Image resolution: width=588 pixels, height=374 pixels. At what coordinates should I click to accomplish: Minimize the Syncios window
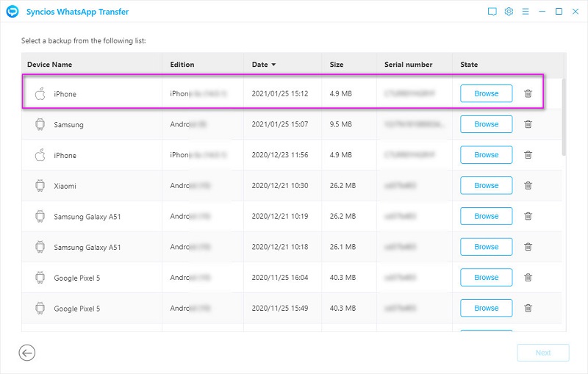(x=542, y=12)
